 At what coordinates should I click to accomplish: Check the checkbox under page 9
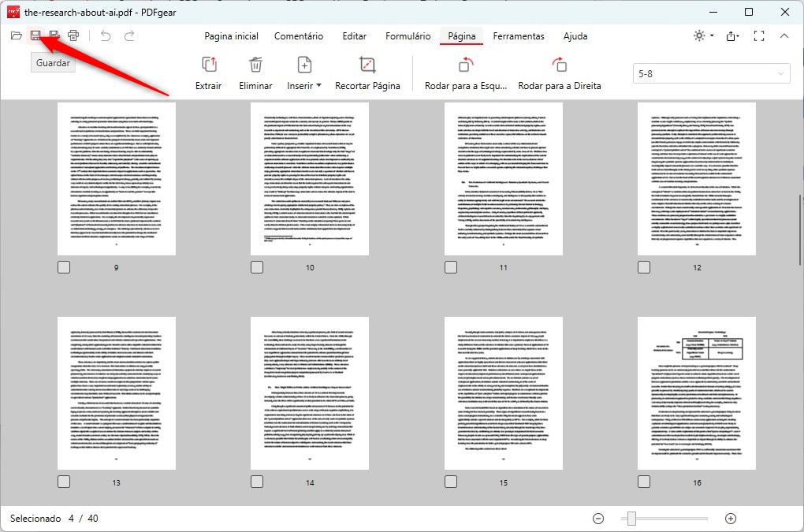64,267
